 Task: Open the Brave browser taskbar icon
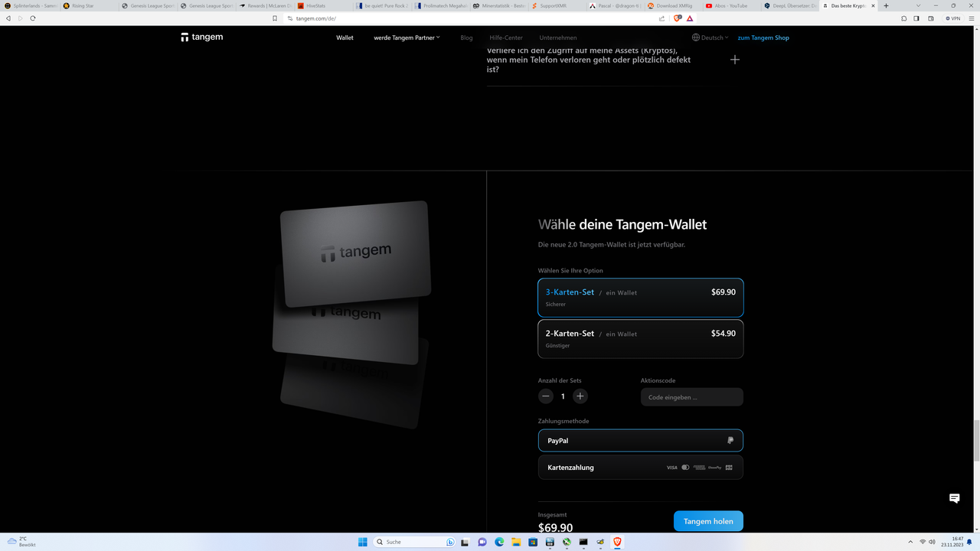point(617,542)
